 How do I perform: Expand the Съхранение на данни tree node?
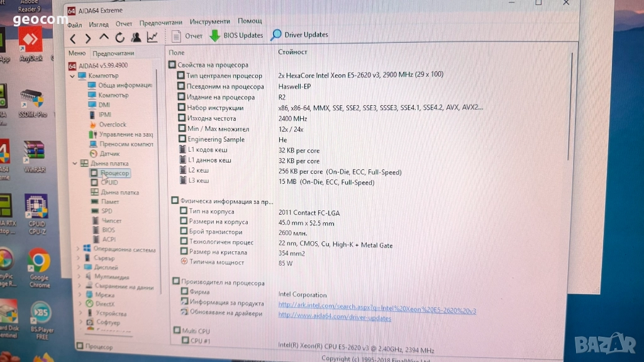80,286
